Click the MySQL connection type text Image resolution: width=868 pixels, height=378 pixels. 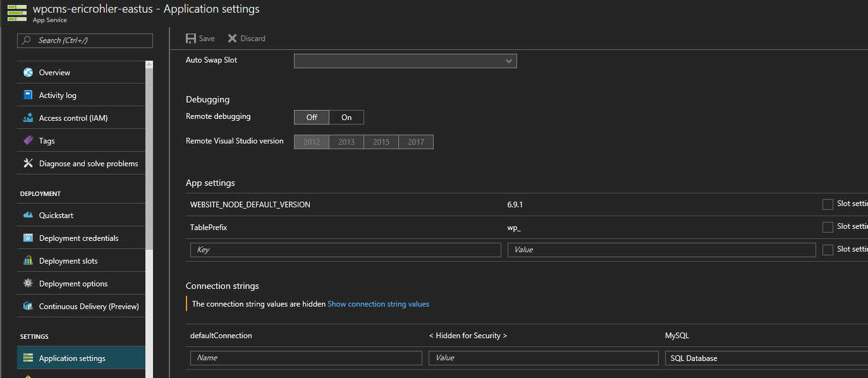click(x=677, y=336)
